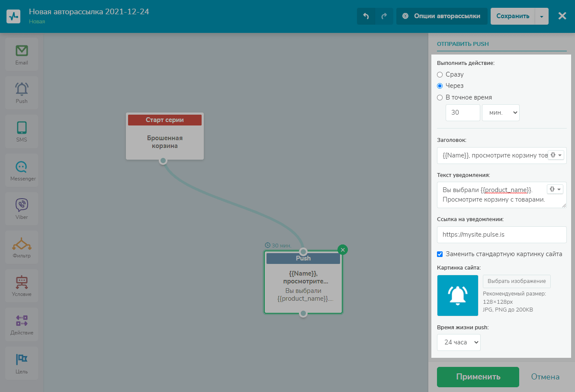Open the мин. time unit dropdown
The image size is (575, 392).
[x=501, y=112]
